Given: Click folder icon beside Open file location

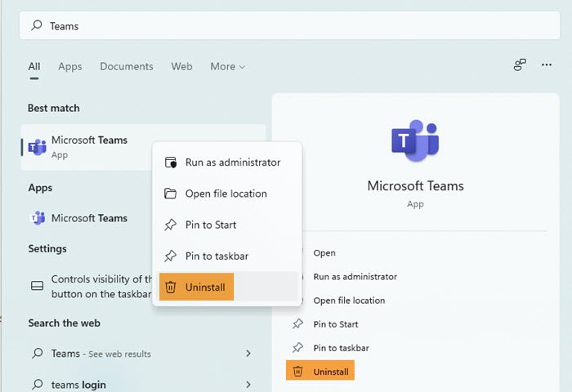Looking at the screenshot, I should click(170, 194).
